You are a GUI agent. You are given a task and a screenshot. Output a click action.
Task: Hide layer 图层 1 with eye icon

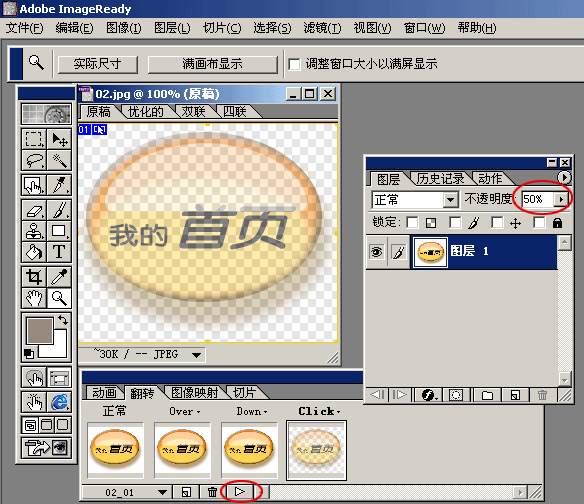pos(377,252)
